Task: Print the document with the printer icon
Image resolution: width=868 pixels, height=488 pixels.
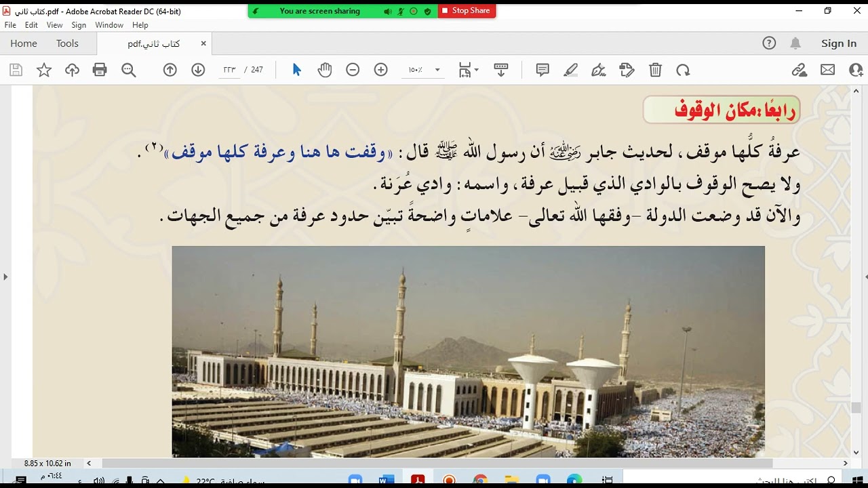Action: (x=100, y=70)
